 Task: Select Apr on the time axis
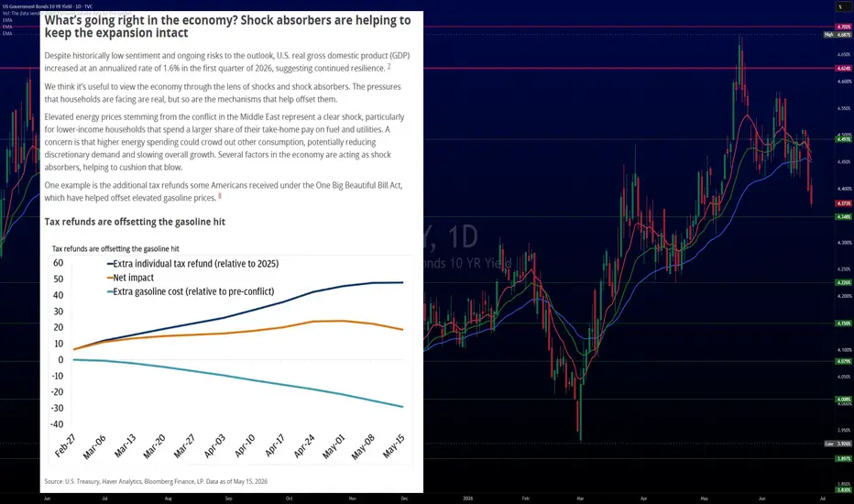tap(644, 498)
